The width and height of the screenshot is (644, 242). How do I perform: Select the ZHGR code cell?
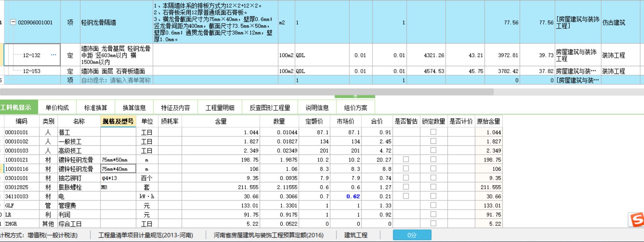[x=21, y=224]
